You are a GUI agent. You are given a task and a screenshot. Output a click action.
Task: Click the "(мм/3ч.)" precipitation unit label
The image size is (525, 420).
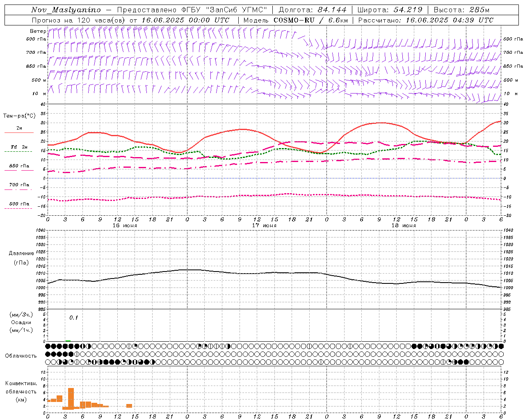click(21, 315)
